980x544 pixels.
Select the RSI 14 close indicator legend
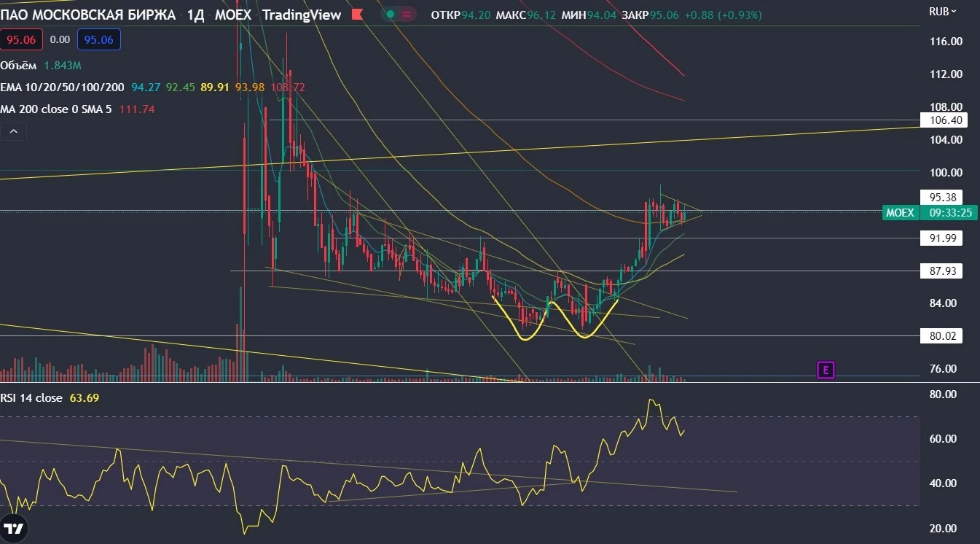(x=31, y=397)
